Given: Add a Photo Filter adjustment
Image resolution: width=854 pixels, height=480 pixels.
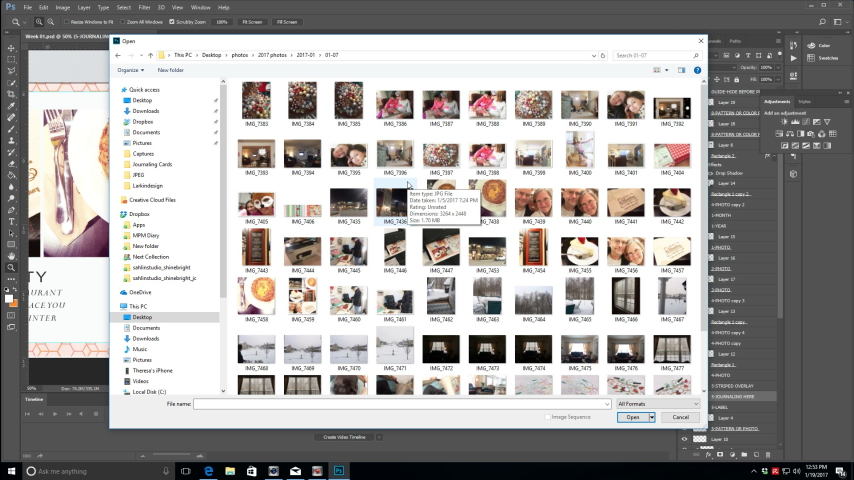Looking at the screenshot, I should coord(811,133).
